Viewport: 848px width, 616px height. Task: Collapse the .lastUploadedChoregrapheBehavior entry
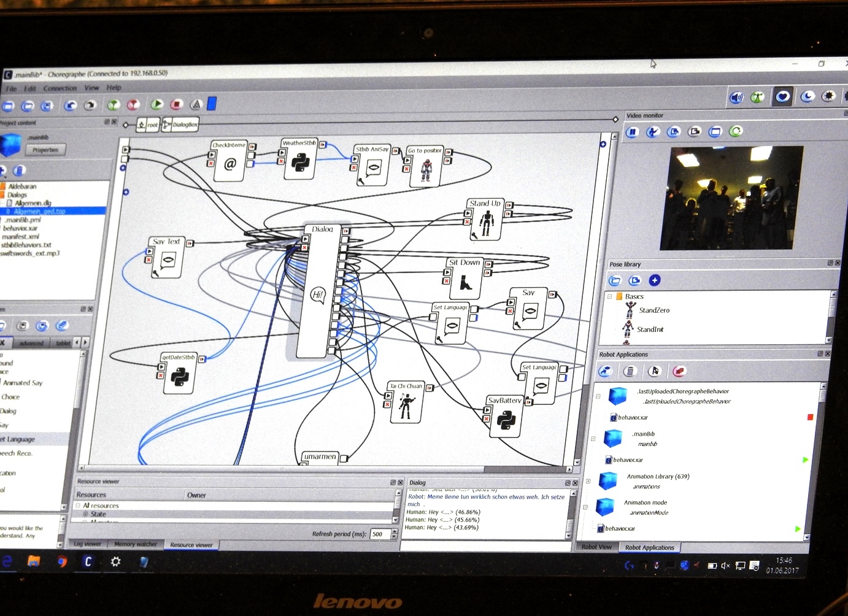tap(598, 396)
